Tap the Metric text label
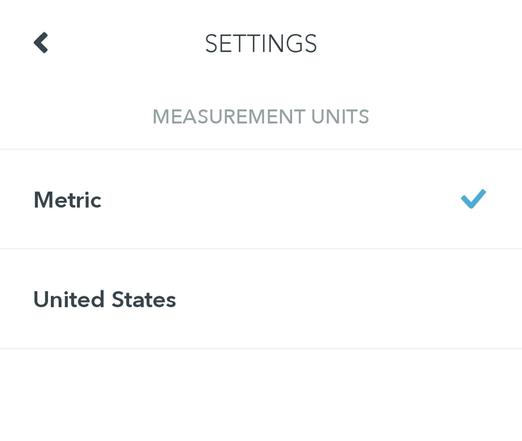Viewport: 522px width, 441px height. (68, 200)
